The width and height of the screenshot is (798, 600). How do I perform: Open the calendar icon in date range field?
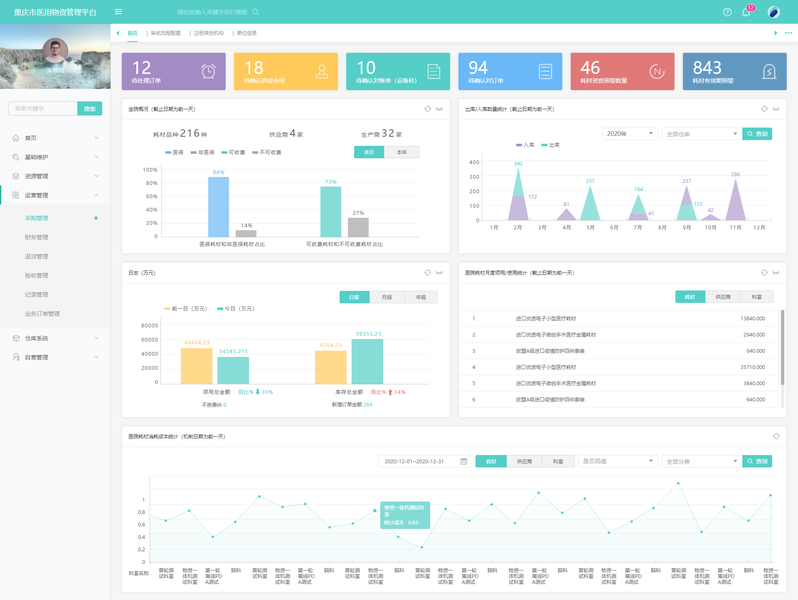coord(464,462)
